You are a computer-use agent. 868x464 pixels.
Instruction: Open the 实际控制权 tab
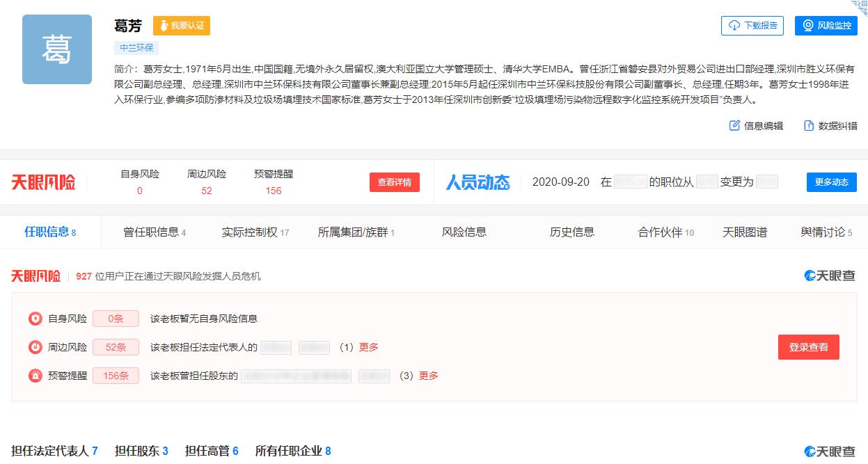coord(255,232)
